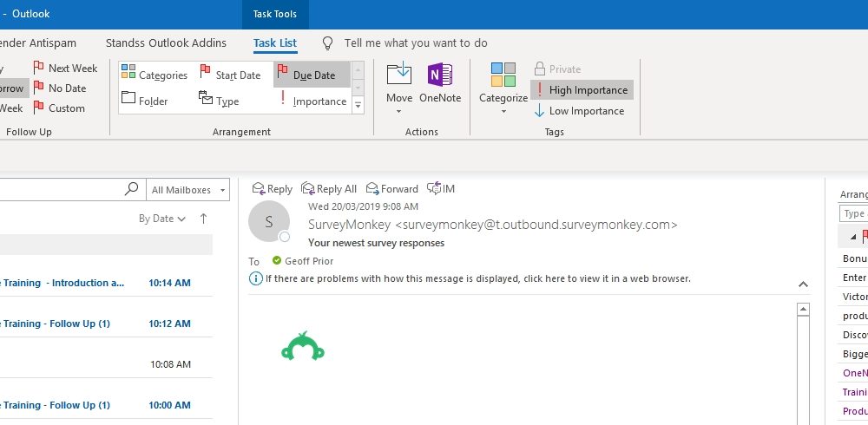Open the Antispam ribbon tab
The width and height of the screenshot is (868, 425).
pyautogui.click(x=38, y=43)
